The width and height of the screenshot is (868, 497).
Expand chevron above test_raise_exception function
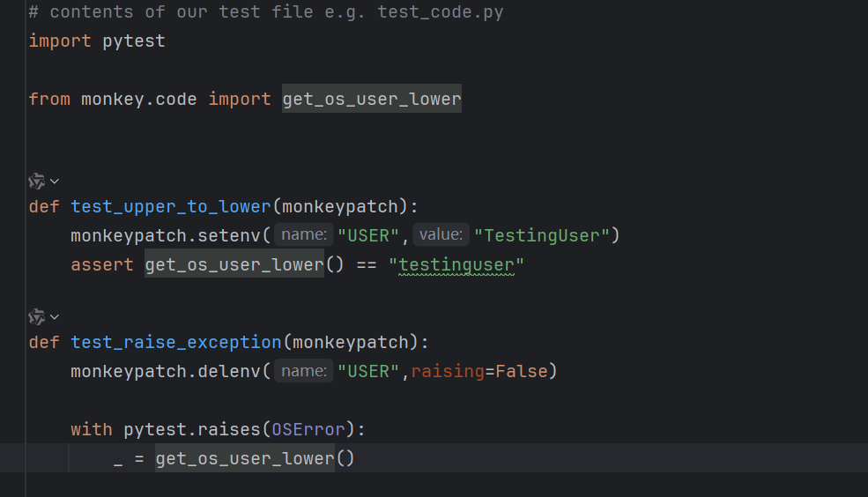pyautogui.click(x=55, y=316)
